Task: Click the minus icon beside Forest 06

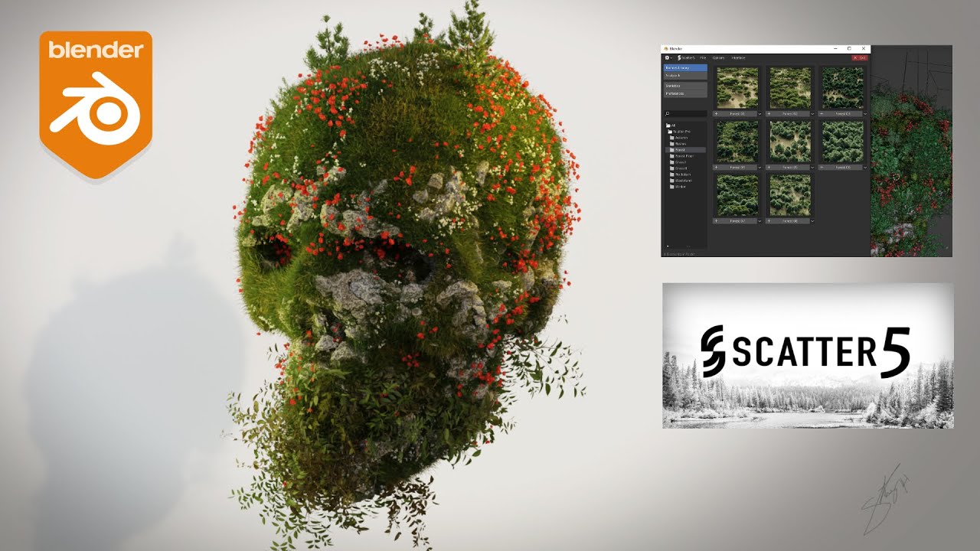Action: coord(822,167)
